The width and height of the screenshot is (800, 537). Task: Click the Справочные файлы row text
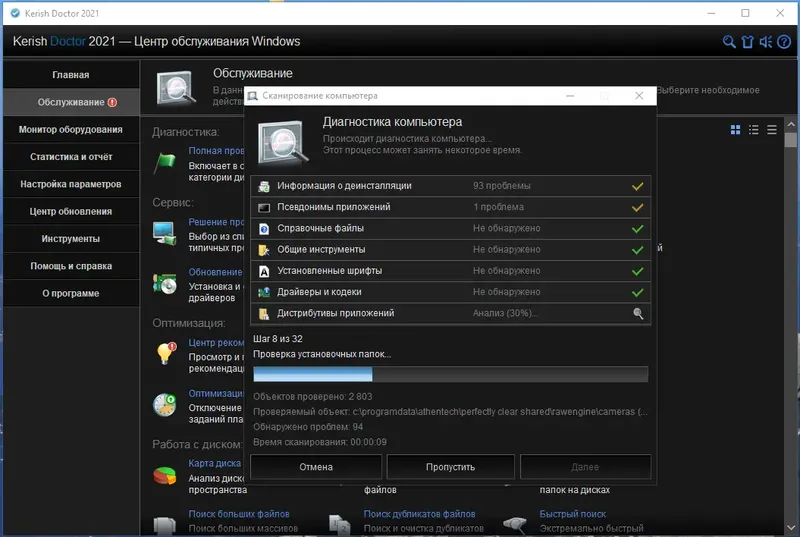coord(320,228)
